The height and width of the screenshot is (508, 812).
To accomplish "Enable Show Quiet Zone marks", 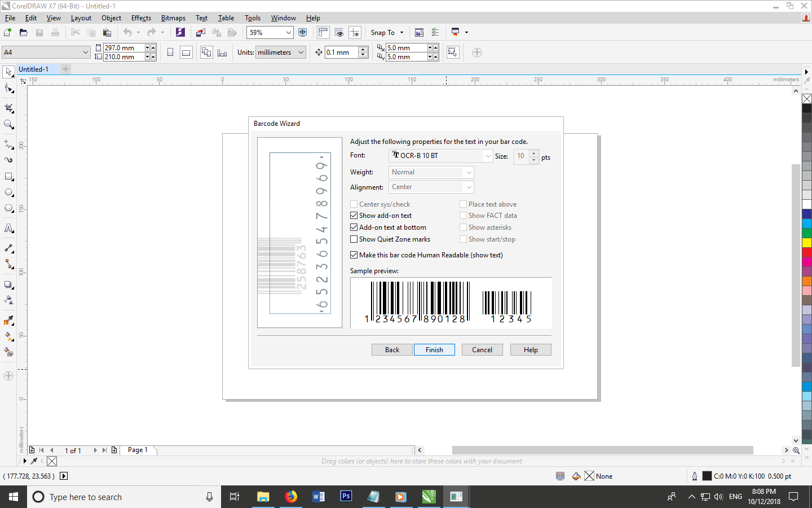I will coord(354,239).
